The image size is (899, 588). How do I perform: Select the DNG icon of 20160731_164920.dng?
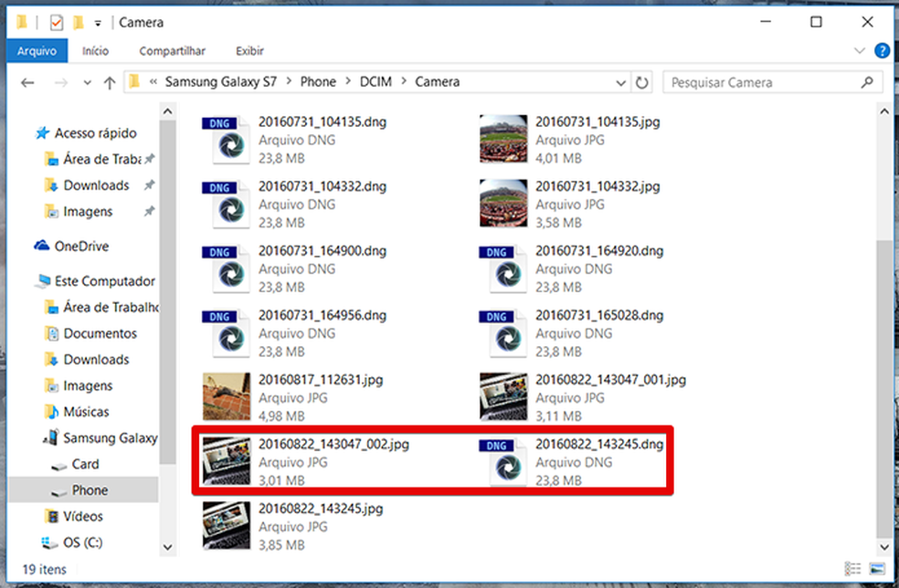[503, 268]
